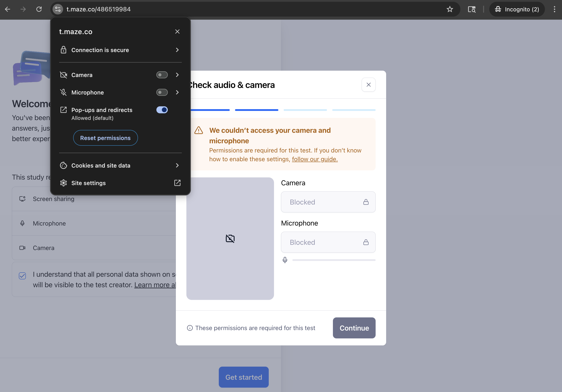Click the browser back arrow

8,9
